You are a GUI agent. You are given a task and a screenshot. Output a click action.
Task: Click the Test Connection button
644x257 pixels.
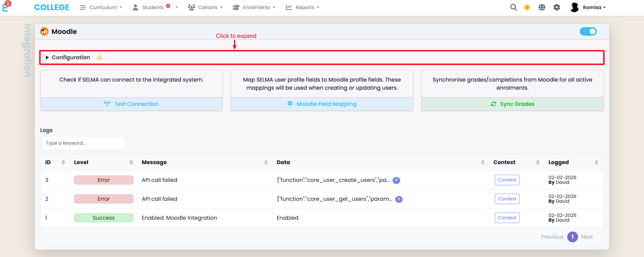pos(131,104)
